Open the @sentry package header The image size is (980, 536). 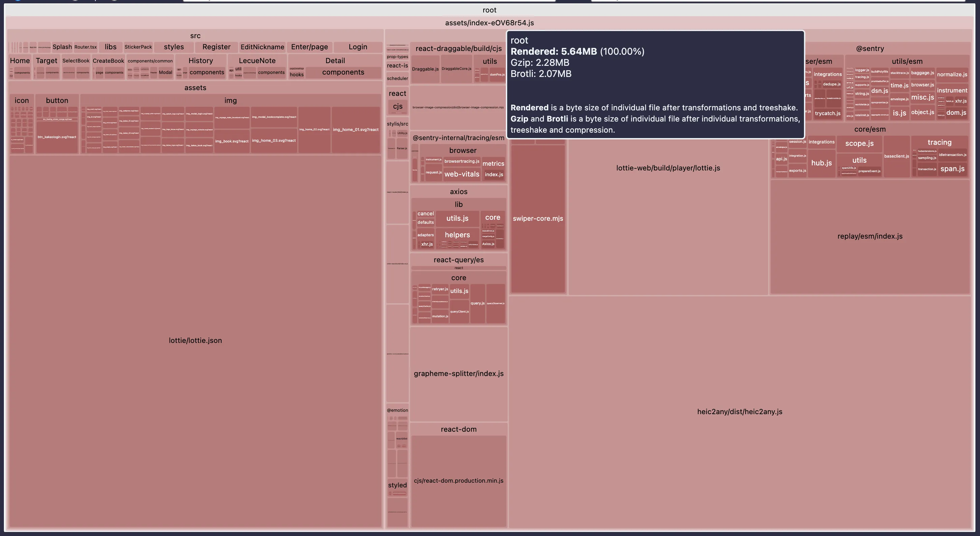point(870,48)
